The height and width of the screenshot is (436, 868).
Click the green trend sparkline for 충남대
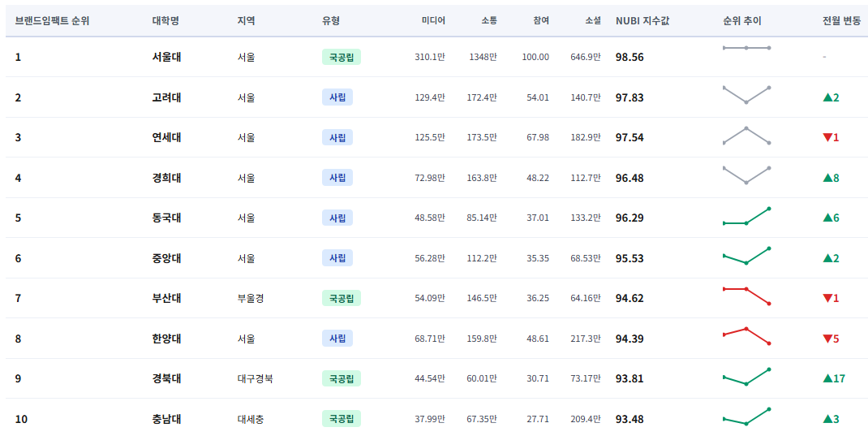click(746, 416)
